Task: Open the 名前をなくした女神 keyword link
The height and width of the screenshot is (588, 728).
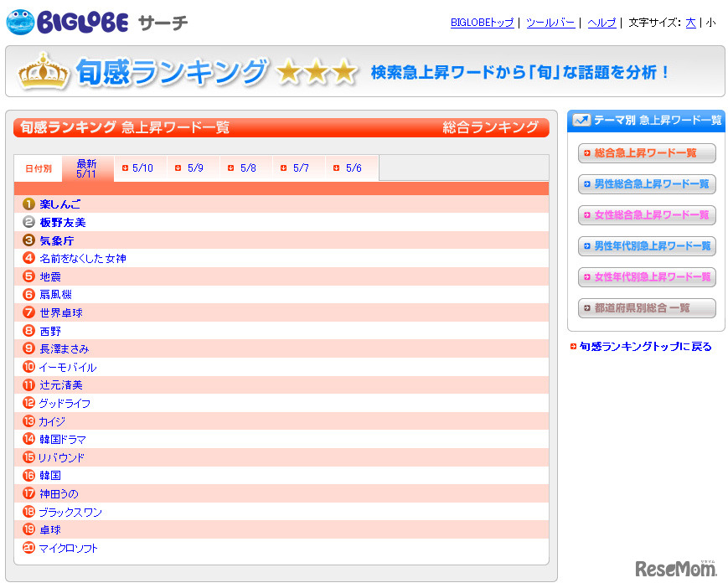Action: tap(83, 259)
